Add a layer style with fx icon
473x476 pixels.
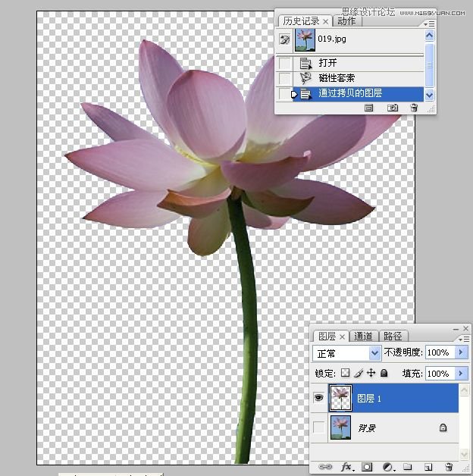346,467
